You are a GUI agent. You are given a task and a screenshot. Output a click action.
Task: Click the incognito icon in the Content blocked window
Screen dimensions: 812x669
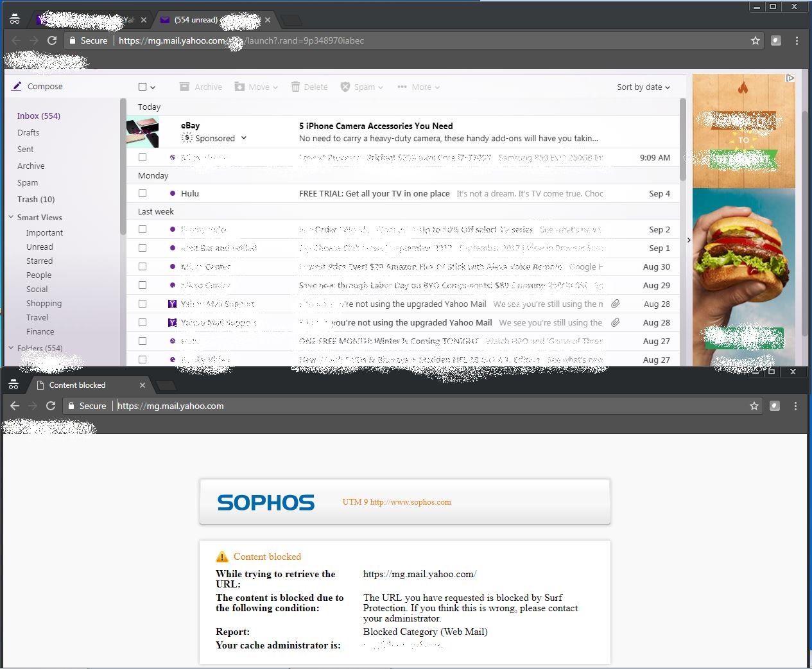(13, 385)
